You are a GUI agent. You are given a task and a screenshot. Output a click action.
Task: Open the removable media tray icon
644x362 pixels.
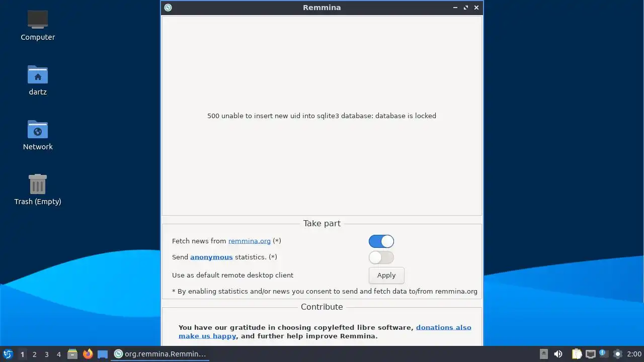(543, 354)
